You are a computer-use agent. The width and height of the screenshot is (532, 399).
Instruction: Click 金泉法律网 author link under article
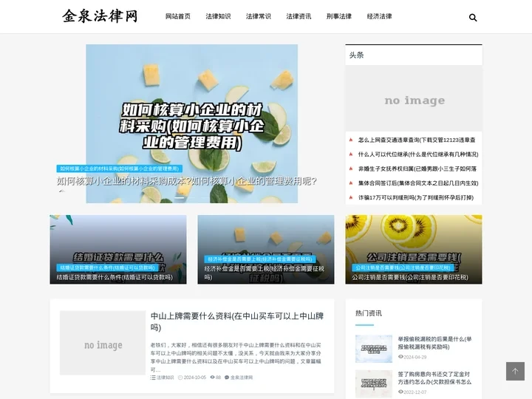[242, 378]
